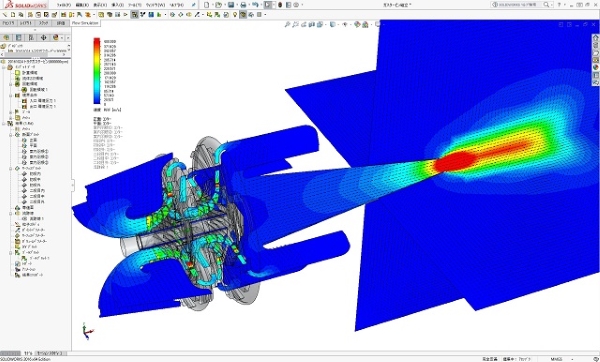
Task: Collapse the 断面プロット cut plots node
Action: coord(11,135)
